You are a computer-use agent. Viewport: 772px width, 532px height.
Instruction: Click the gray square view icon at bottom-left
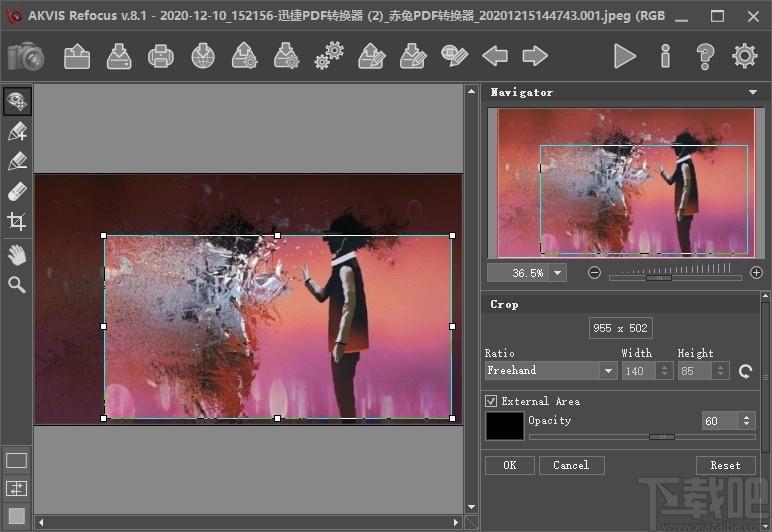coord(16,516)
